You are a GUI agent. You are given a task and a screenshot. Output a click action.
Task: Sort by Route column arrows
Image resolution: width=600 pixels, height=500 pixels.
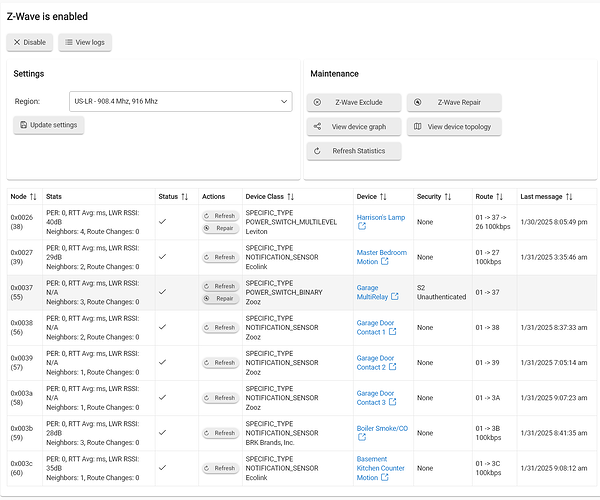[499, 197]
